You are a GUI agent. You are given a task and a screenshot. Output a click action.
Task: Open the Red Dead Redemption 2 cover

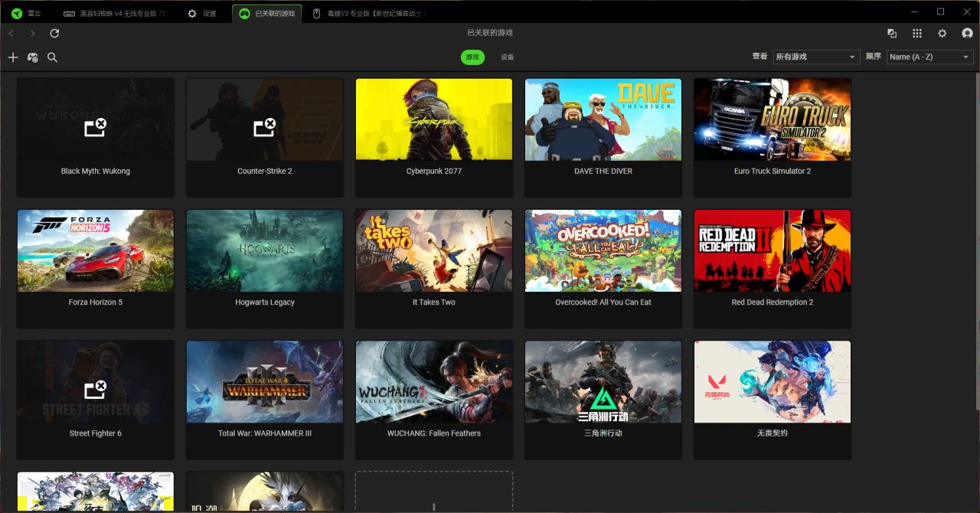[x=773, y=250]
